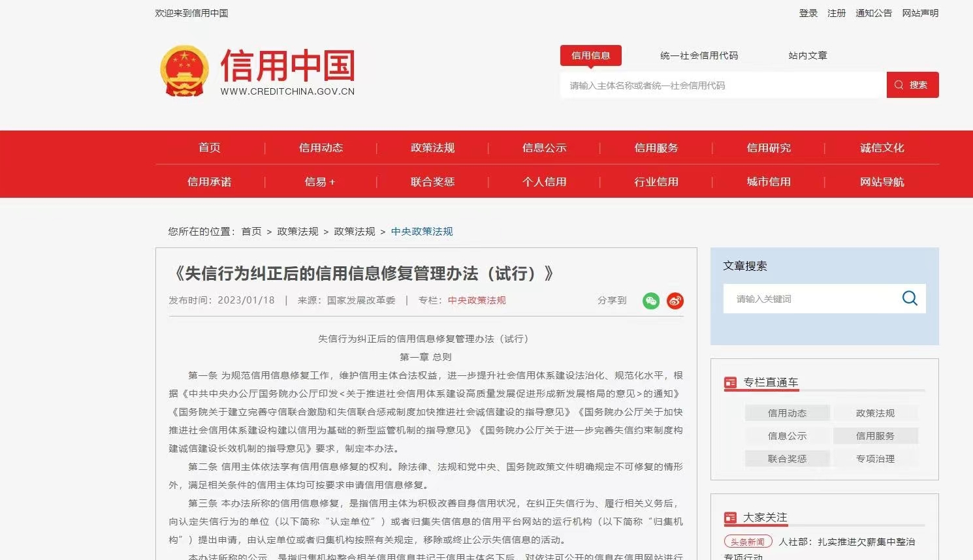Click 中央政策法规 in the breadcrumb
973x560 pixels.
422,231
